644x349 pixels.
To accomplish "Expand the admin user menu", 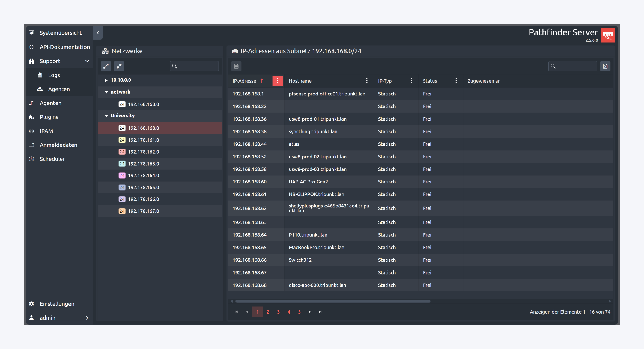I will 87,318.
